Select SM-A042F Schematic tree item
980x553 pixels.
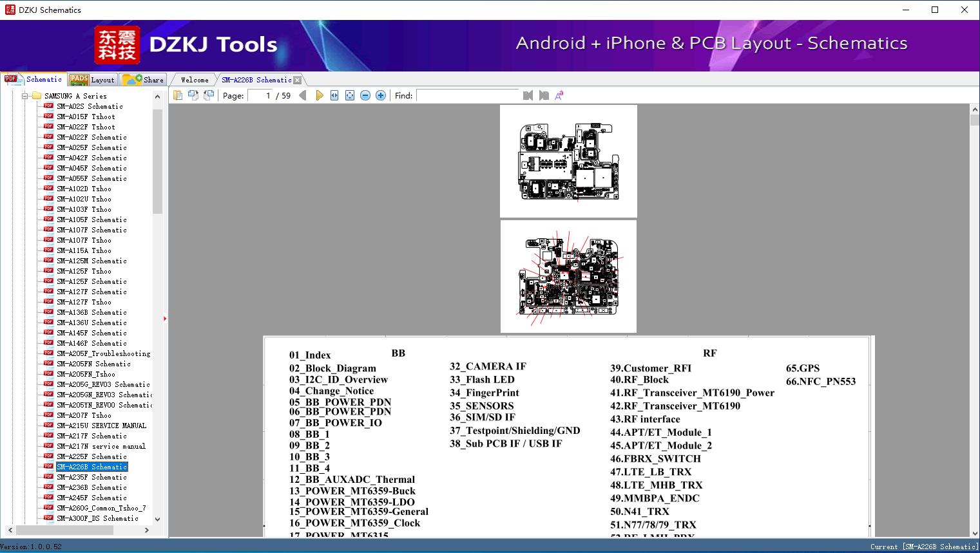point(91,158)
